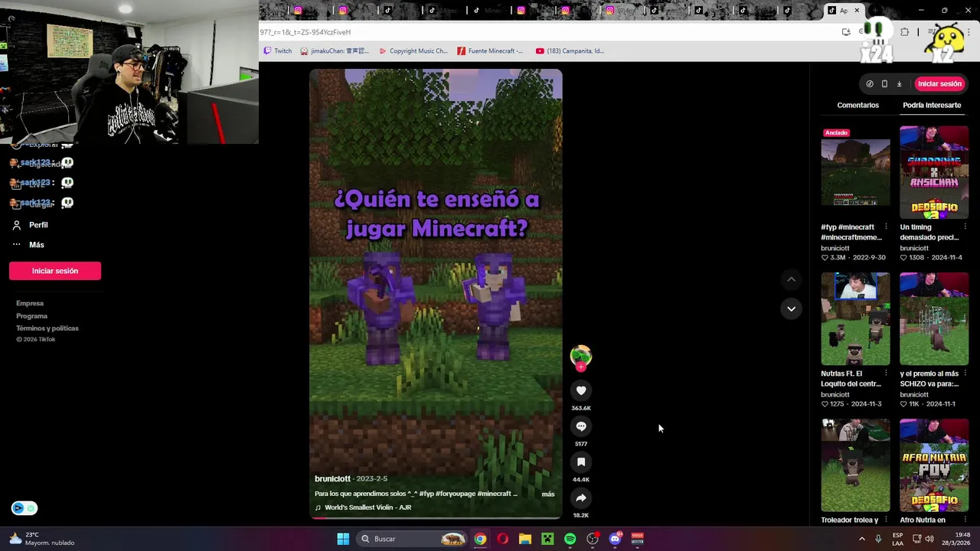Open jimakuChan bookmark

click(335, 51)
